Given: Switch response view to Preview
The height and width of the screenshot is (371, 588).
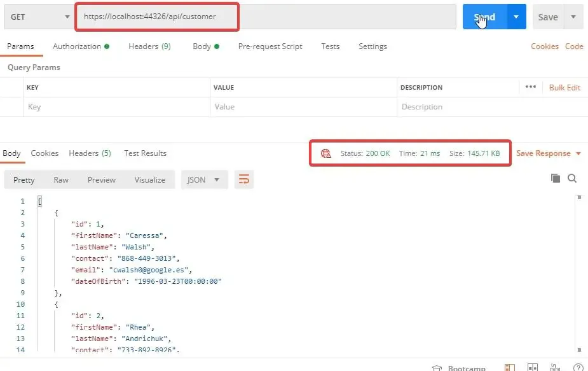Looking at the screenshot, I should 101,180.
